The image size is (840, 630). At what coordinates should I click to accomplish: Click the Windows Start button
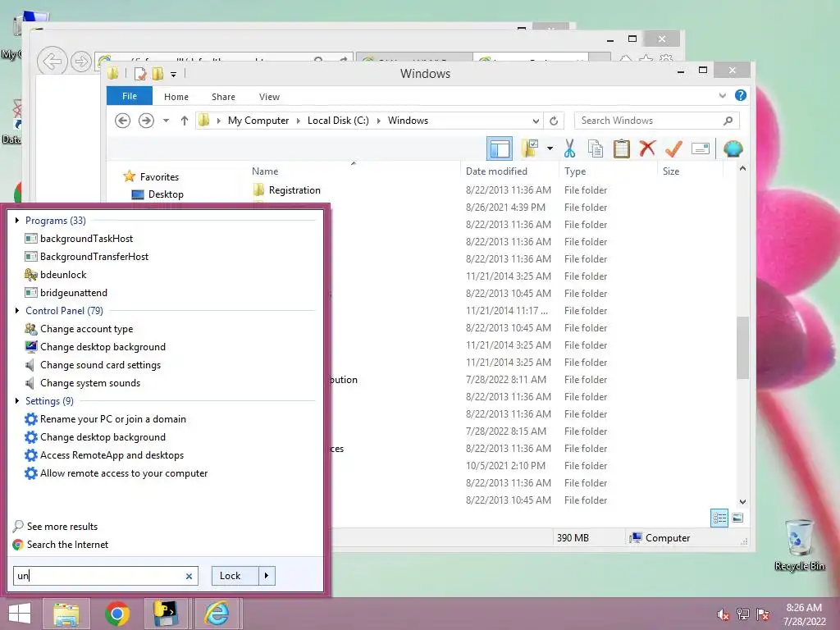20,614
